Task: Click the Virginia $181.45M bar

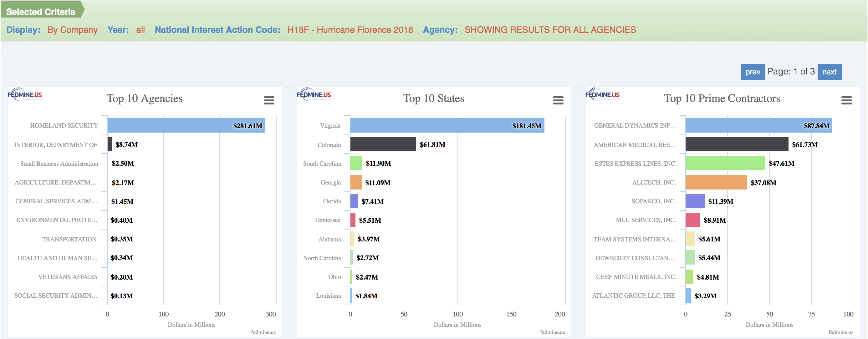Action: point(447,125)
